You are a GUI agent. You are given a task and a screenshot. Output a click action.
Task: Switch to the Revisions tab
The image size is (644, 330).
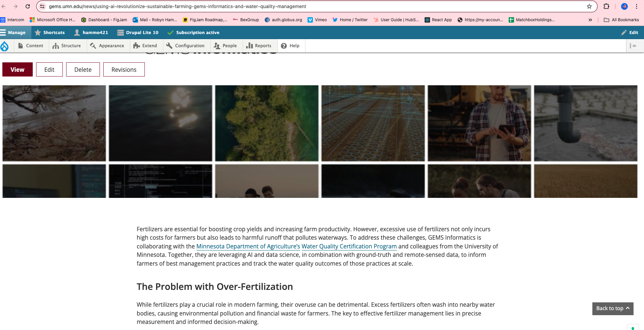click(124, 70)
